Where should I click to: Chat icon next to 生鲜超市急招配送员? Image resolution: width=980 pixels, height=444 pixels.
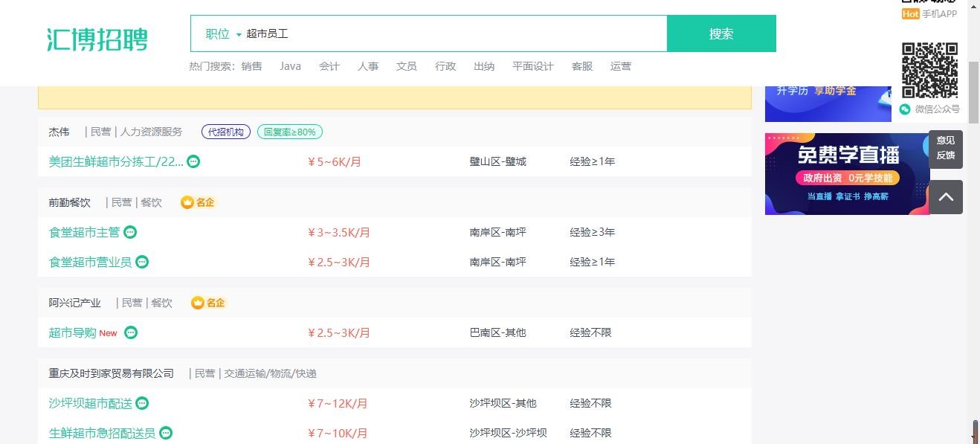(166, 433)
